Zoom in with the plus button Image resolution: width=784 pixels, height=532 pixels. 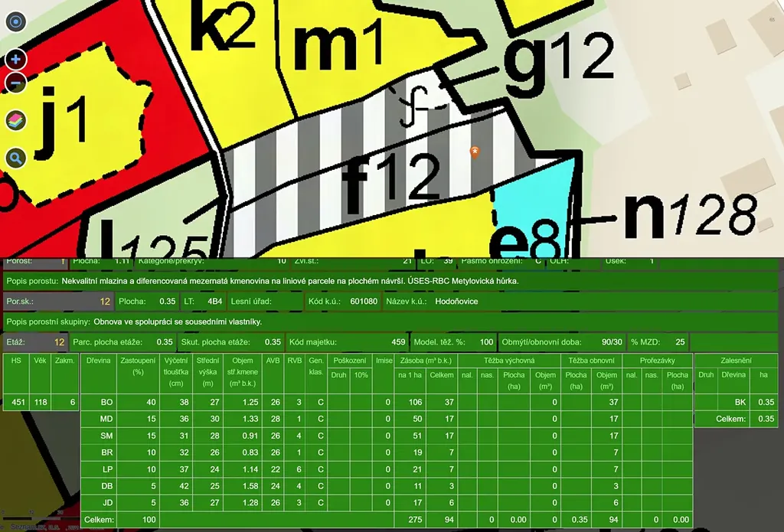pyautogui.click(x=16, y=60)
